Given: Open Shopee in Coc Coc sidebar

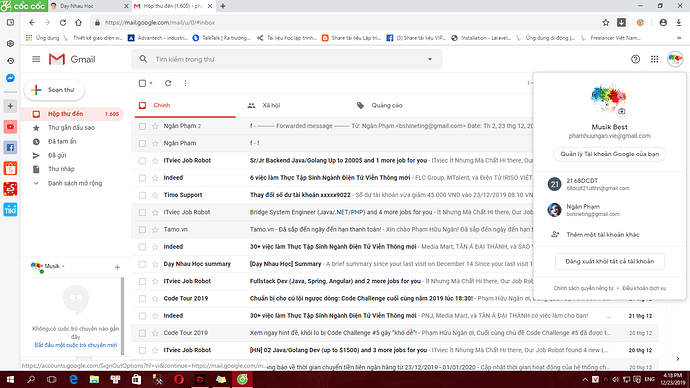Looking at the screenshot, I should 11,168.
